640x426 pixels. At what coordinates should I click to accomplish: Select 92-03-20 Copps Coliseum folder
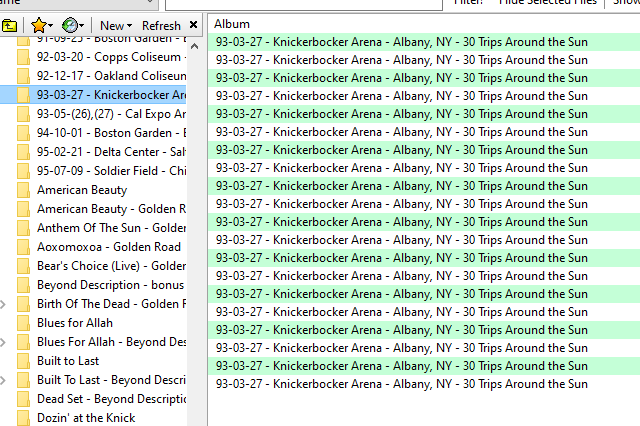coord(111,57)
